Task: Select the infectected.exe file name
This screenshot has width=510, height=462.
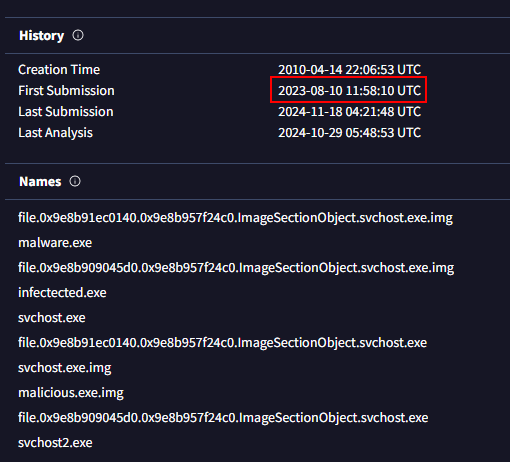Action: 62,293
